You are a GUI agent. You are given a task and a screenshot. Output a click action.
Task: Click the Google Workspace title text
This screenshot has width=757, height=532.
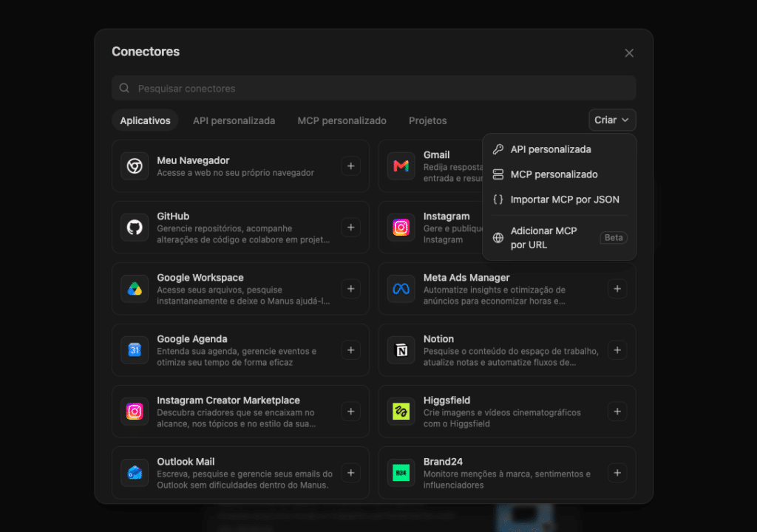click(200, 278)
